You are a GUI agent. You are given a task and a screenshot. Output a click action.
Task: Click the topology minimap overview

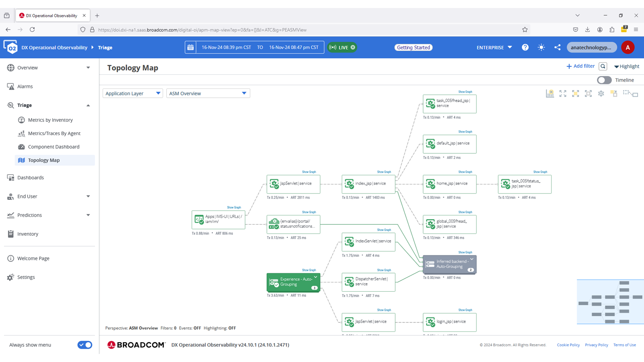click(x=610, y=302)
